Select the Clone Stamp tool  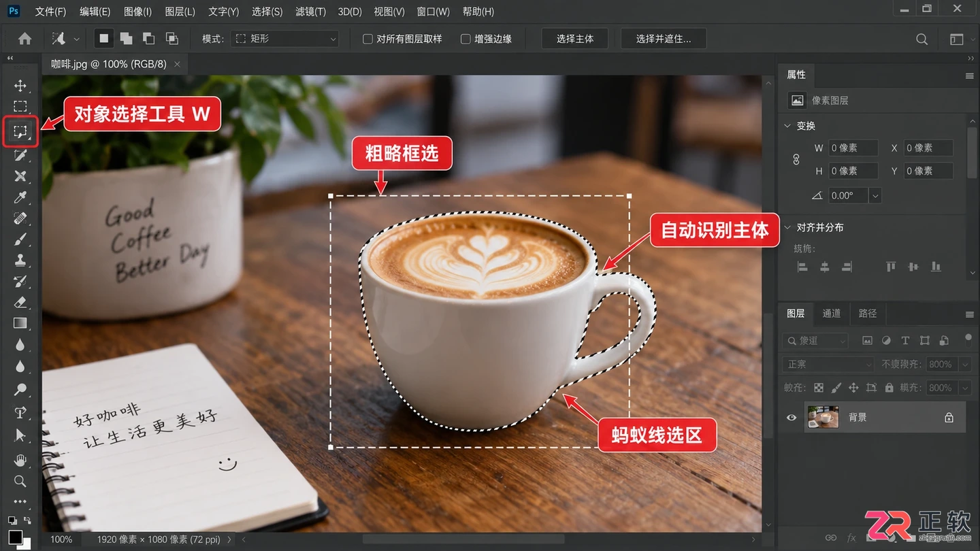[20, 261]
